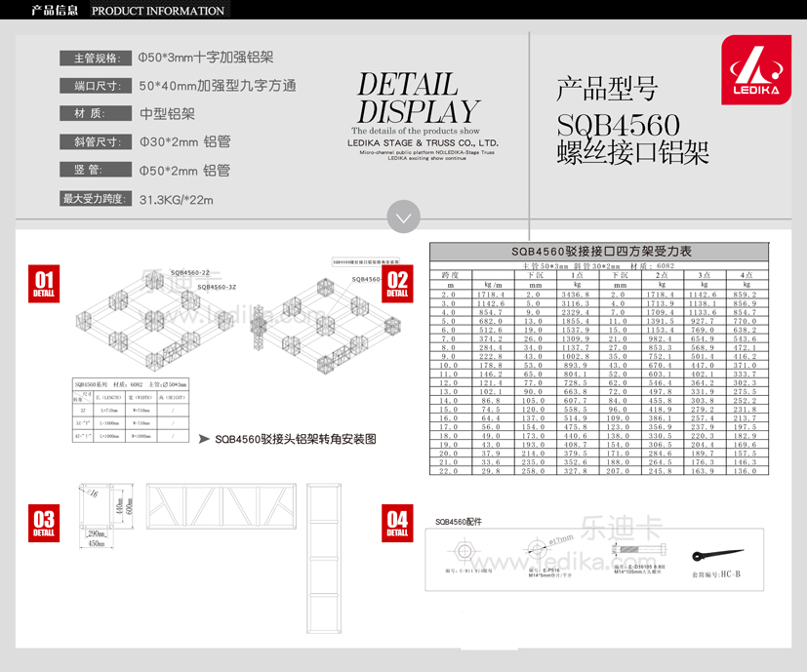Click the "材 质:" label
The width and height of the screenshot is (807, 672).
pyautogui.click(x=96, y=113)
